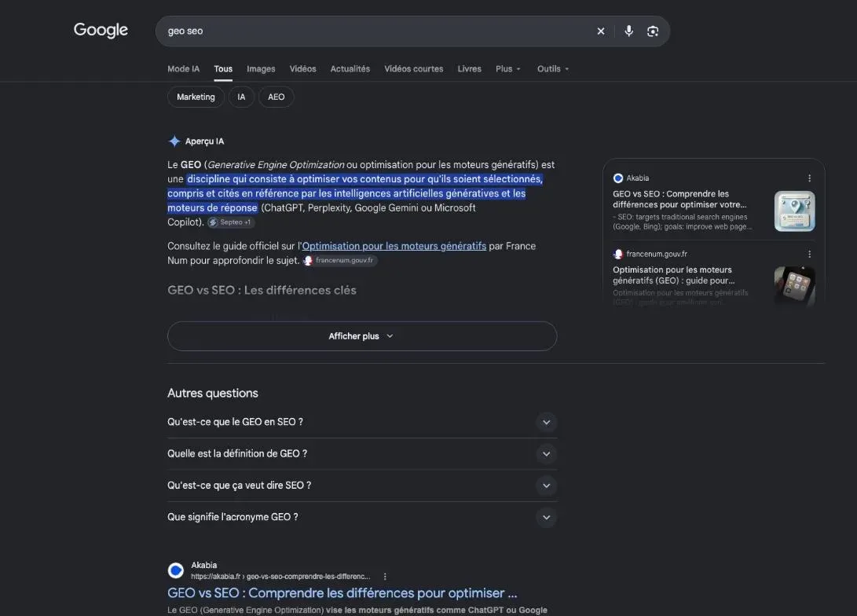Click the heading GEO vs SEO : Les différences clés
Screen dimensions: 857x616
pos(262,290)
